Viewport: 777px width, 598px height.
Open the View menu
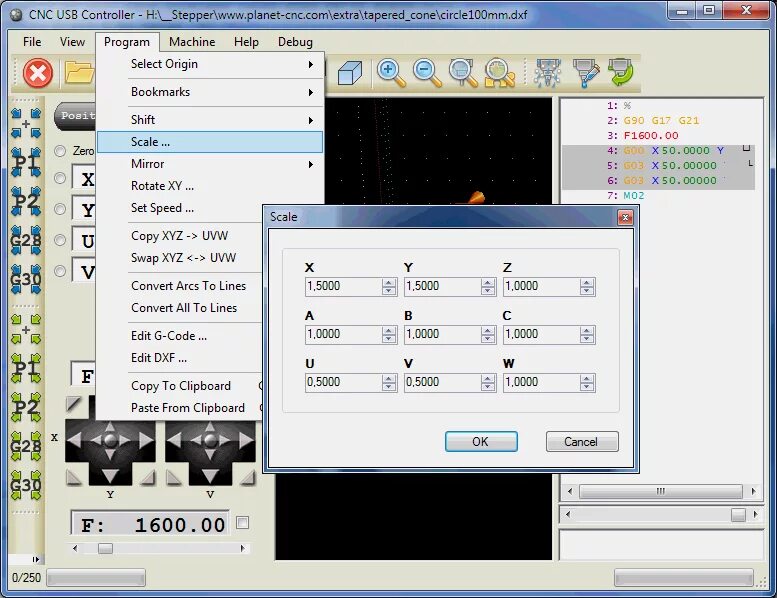[x=72, y=42]
